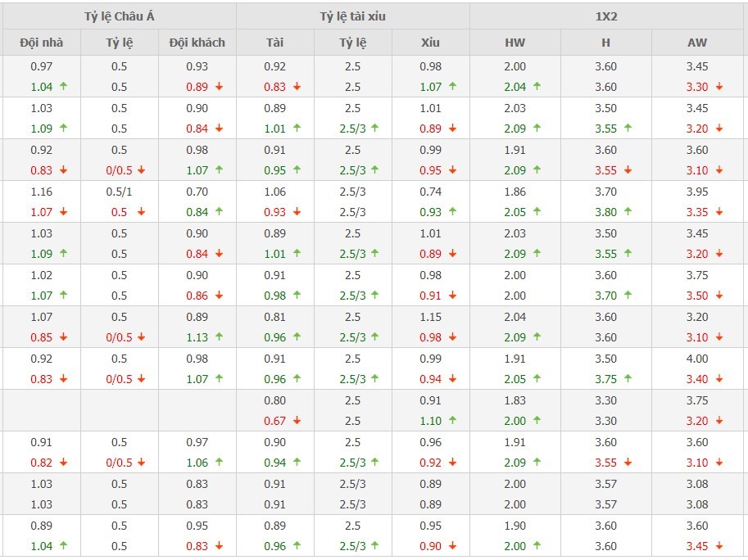The image size is (748, 560).
Task: Click the green up arrow beside 1.13
Action: (x=219, y=337)
